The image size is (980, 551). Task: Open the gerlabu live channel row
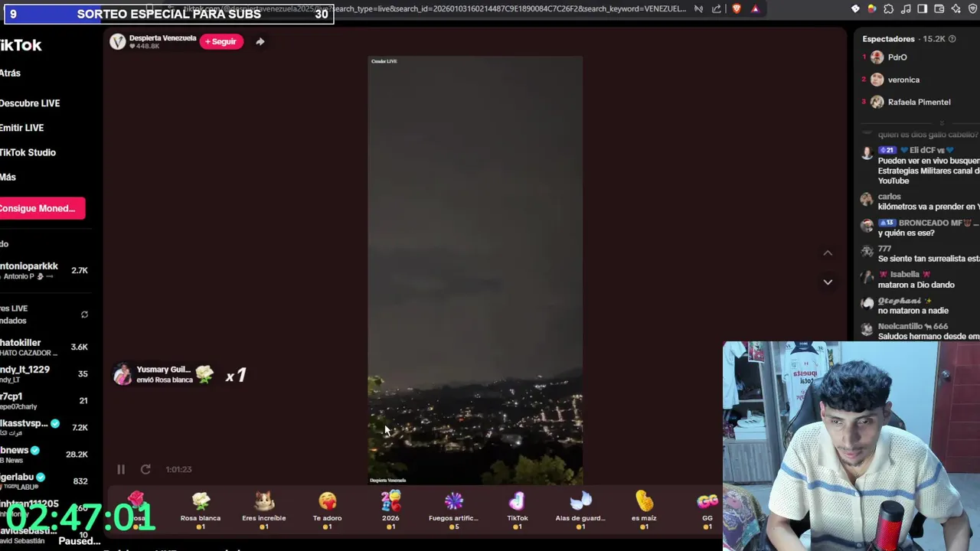pos(44,481)
